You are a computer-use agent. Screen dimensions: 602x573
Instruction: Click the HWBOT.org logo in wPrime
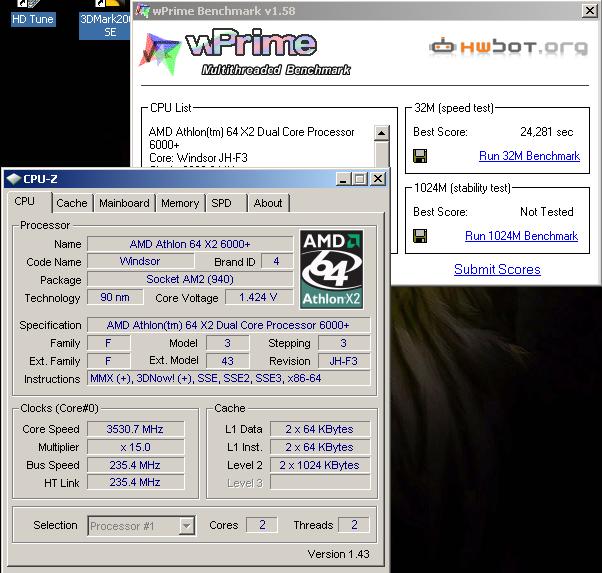click(509, 47)
